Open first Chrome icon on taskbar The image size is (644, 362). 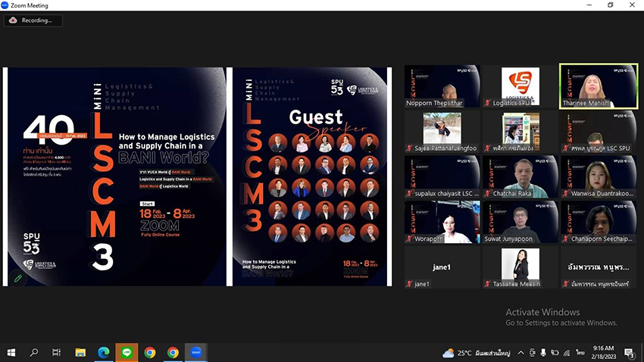(x=150, y=353)
